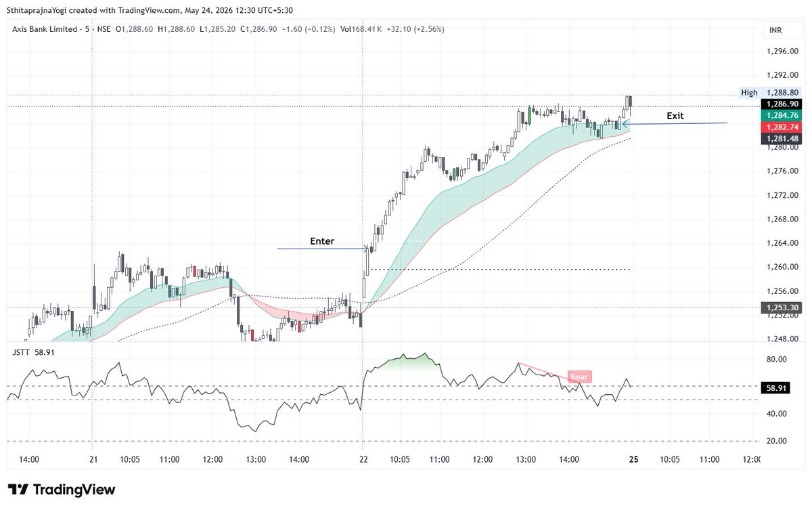Image resolution: width=812 pixels, height=510 pixels.
Task: Click the 1,288.80 high price label
Action: point(782,93)
